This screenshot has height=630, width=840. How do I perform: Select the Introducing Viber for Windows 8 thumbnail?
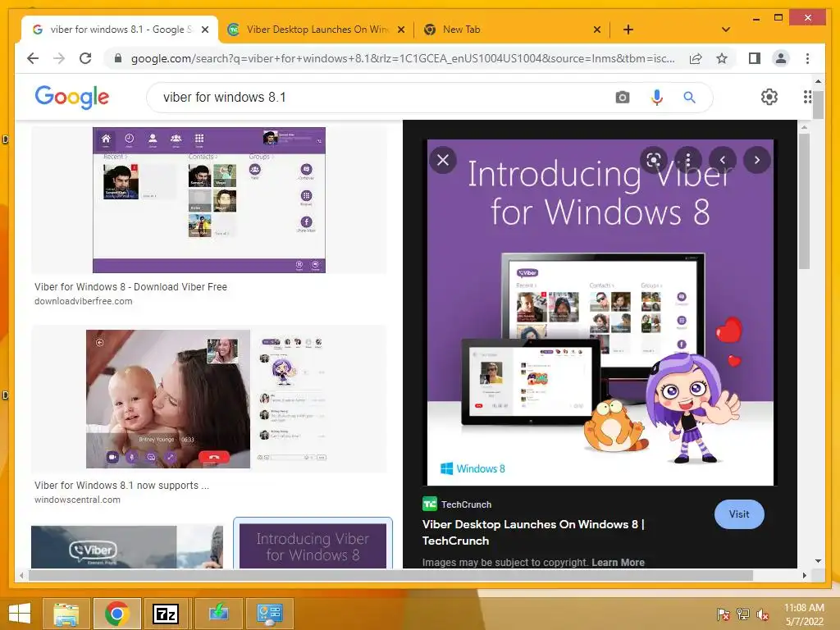point(313,546)
